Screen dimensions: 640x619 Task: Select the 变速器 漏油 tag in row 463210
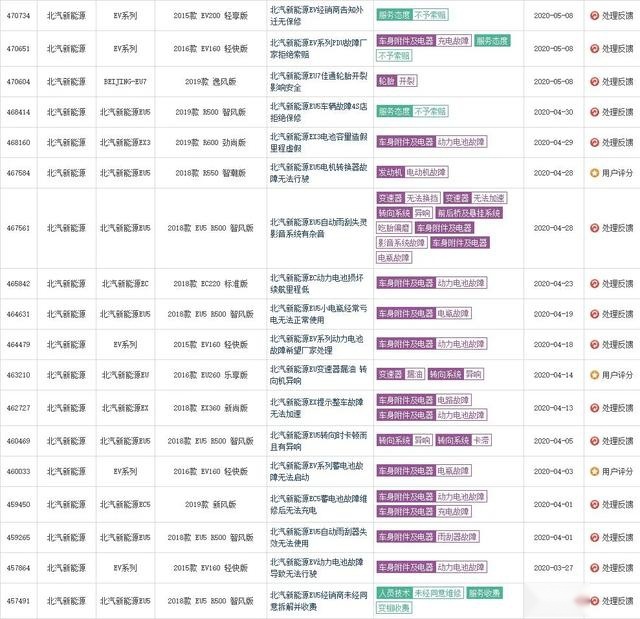pyautogui.click(x=400, y=374)
